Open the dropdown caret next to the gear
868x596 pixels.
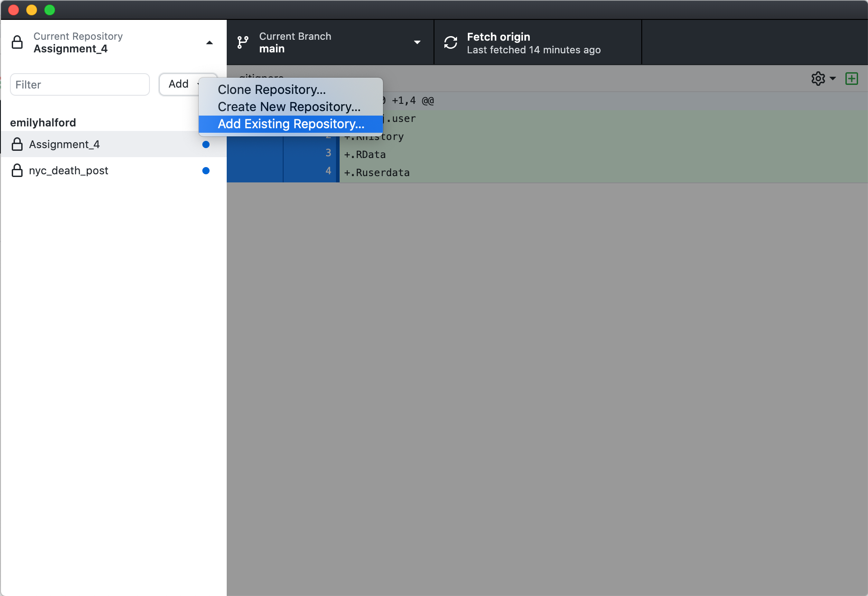tap(833, 79)
